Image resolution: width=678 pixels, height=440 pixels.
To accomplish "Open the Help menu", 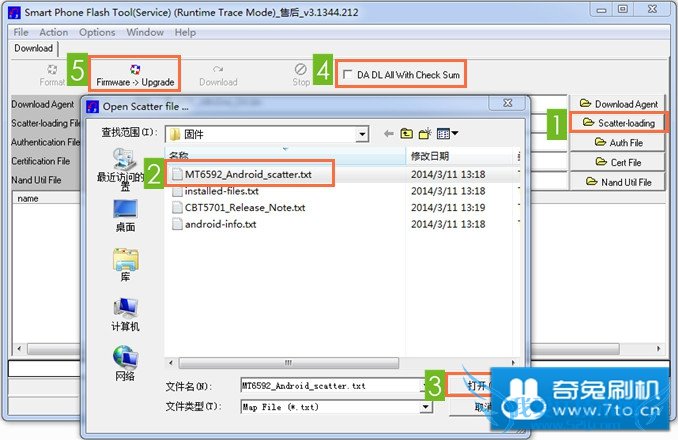I will (185, 32).
